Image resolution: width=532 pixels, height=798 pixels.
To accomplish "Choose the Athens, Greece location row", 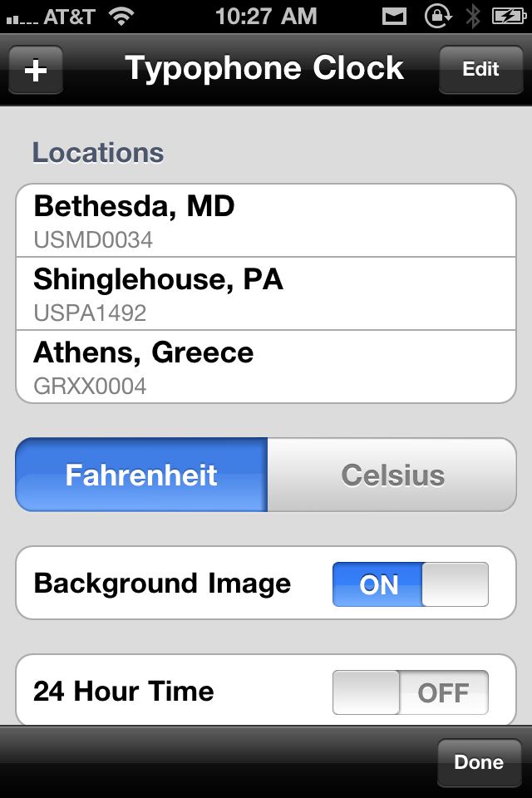I will click(266, 367).
